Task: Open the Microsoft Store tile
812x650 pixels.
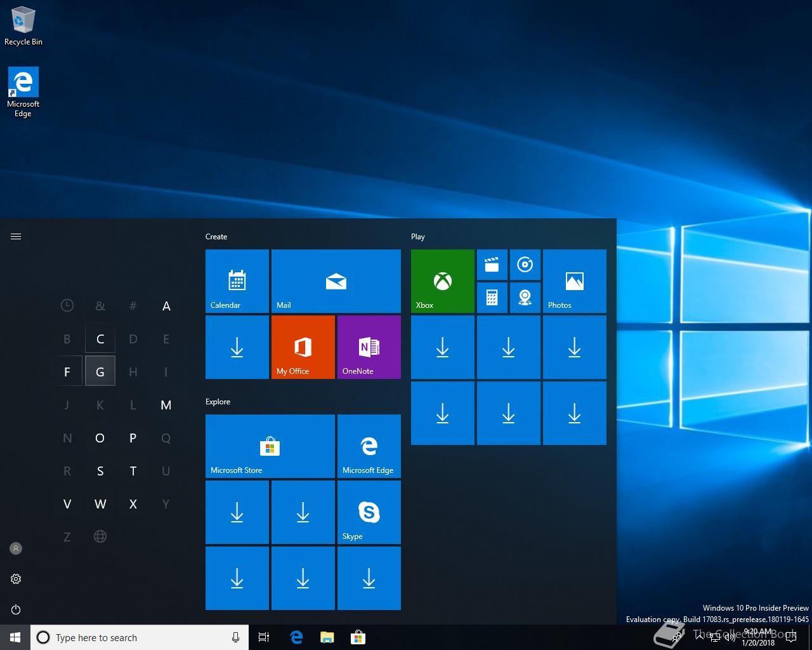Action: (x=270, y=446)
